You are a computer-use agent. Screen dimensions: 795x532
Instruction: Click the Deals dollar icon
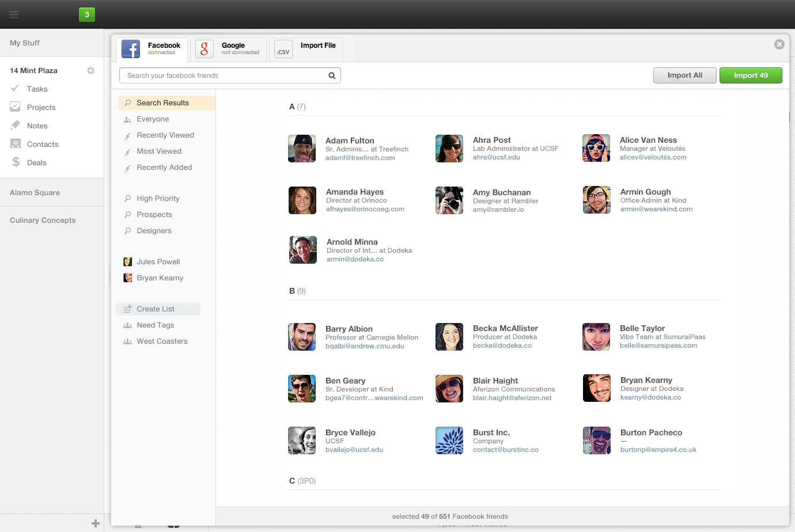pyautogui.click(x=16, y=162)
